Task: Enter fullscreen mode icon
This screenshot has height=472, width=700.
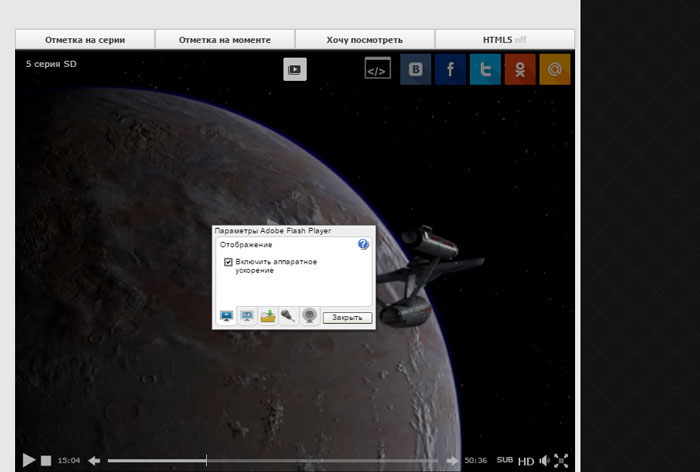Action: click(x=561, y=460)
